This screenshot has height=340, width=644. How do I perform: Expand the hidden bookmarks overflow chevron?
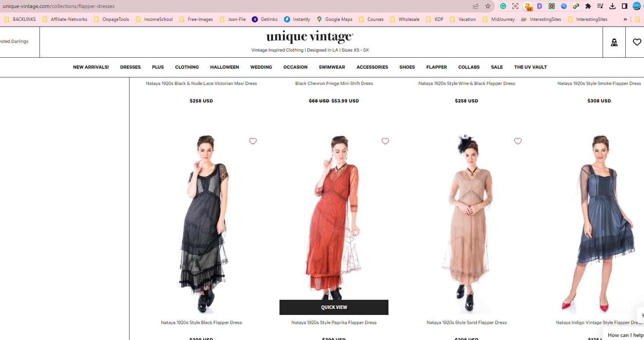[625, 19]
